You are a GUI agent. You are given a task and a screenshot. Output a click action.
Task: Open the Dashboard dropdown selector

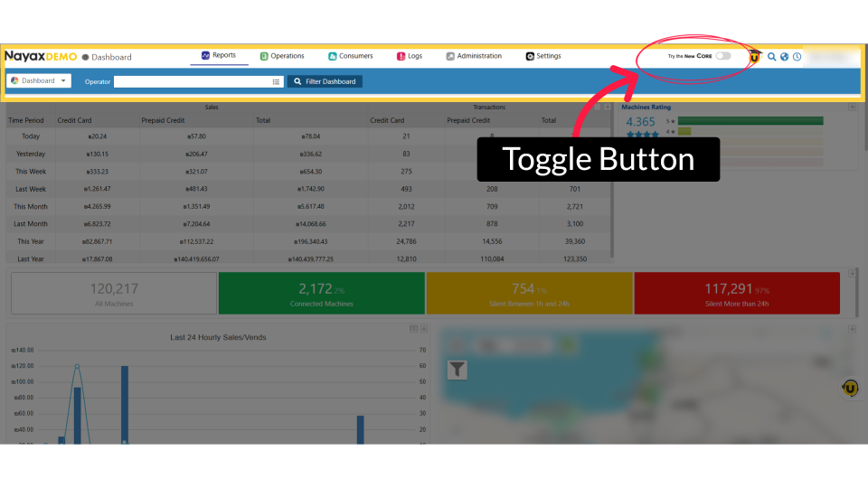tap(39, 81)
